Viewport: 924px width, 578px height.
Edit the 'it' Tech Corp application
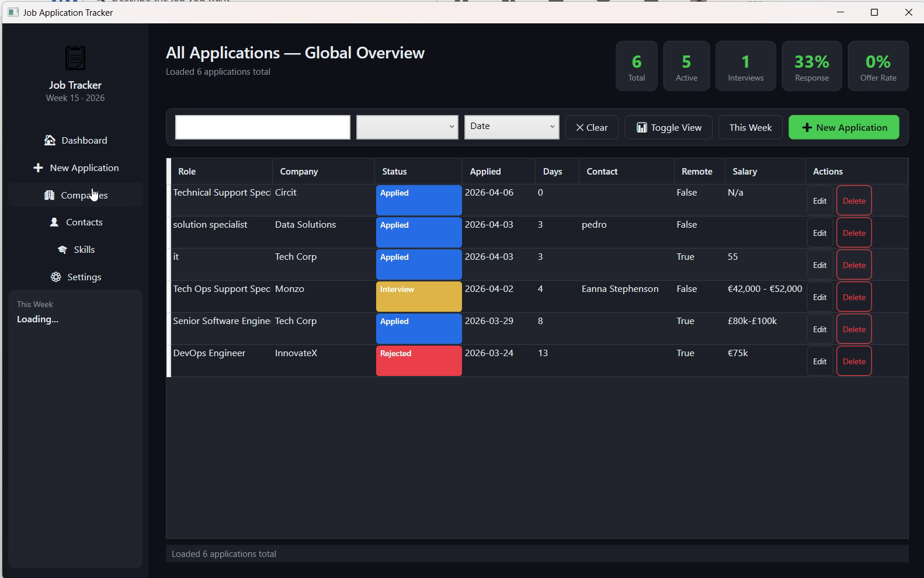(x=819, y=265)
